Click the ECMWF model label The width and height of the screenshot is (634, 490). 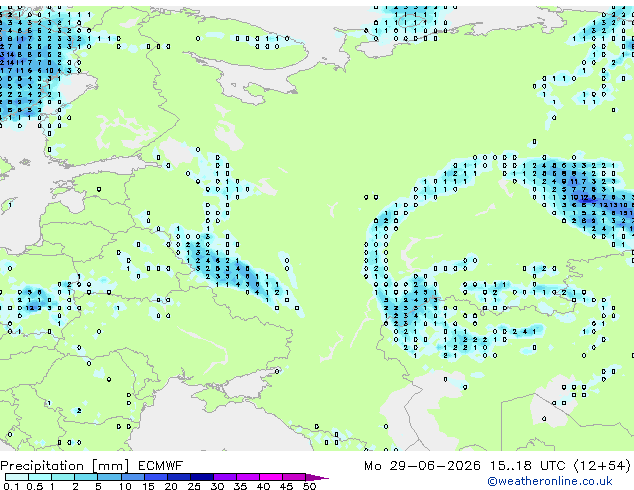160,466
